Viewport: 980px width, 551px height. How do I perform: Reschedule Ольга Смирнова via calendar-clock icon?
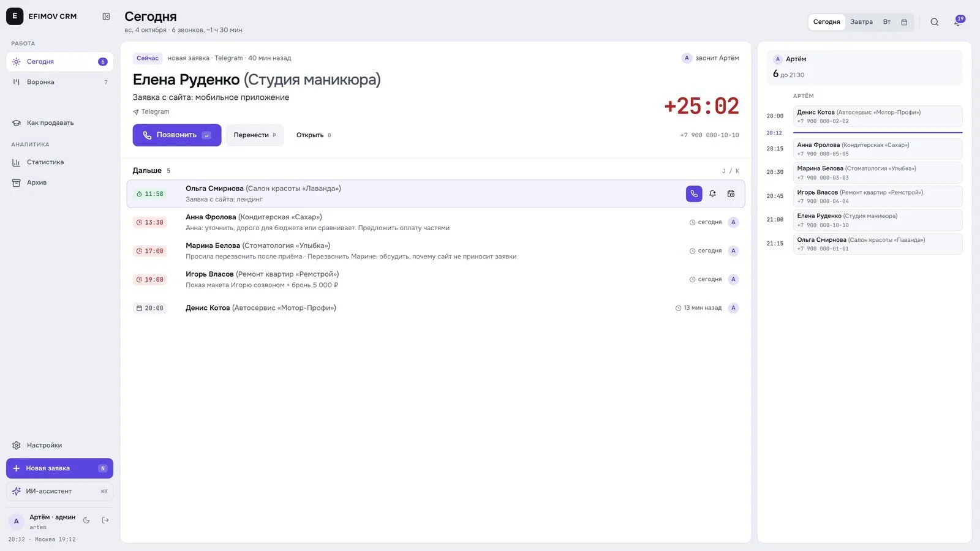tap(731, 193)
